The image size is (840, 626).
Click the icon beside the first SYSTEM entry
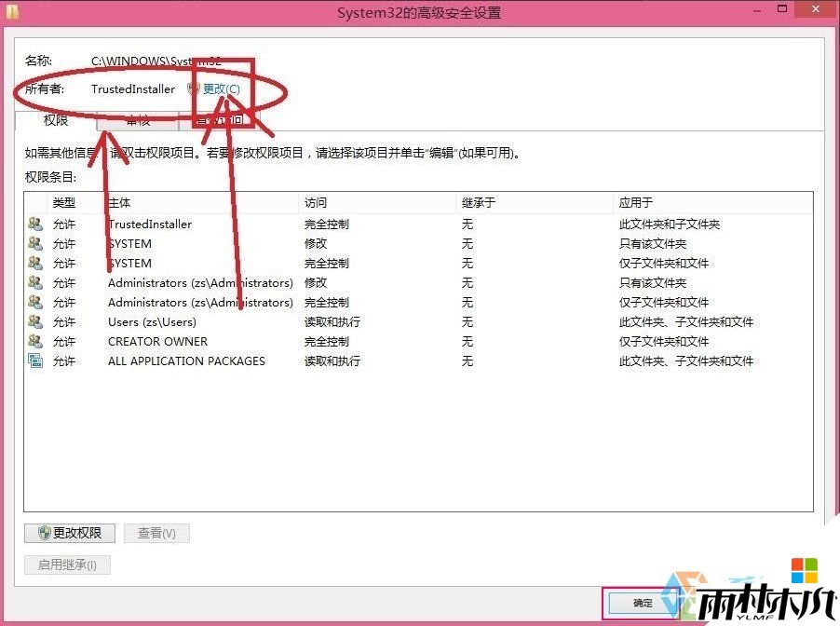[35, 243]
